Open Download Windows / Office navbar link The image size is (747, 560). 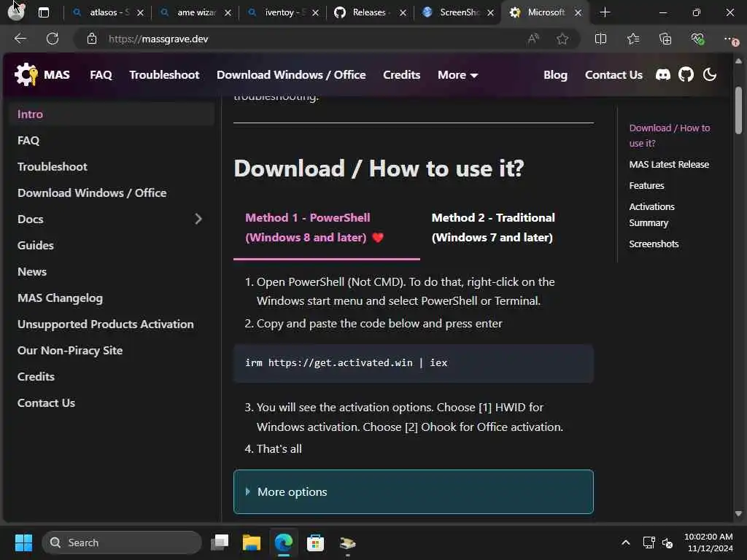coord(291,75)
